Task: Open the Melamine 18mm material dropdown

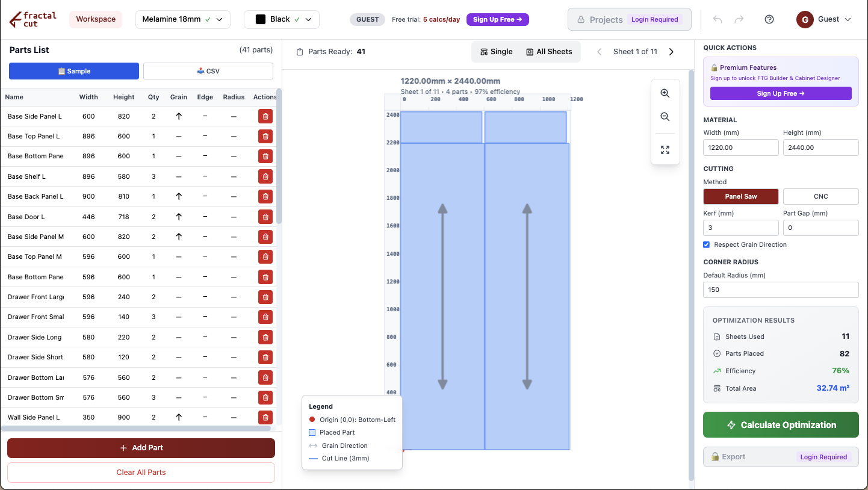Action: click(182, 19)
